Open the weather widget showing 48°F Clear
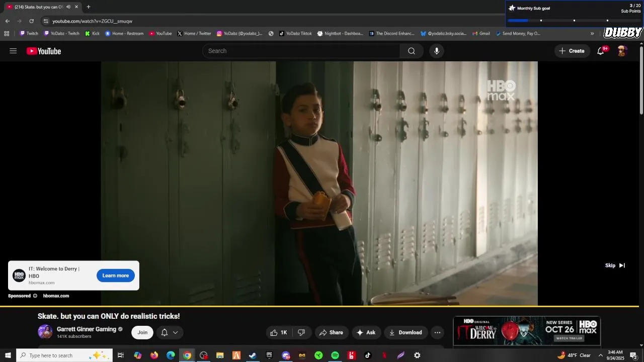Screen dimensions: 644x362 coord(574,355)
